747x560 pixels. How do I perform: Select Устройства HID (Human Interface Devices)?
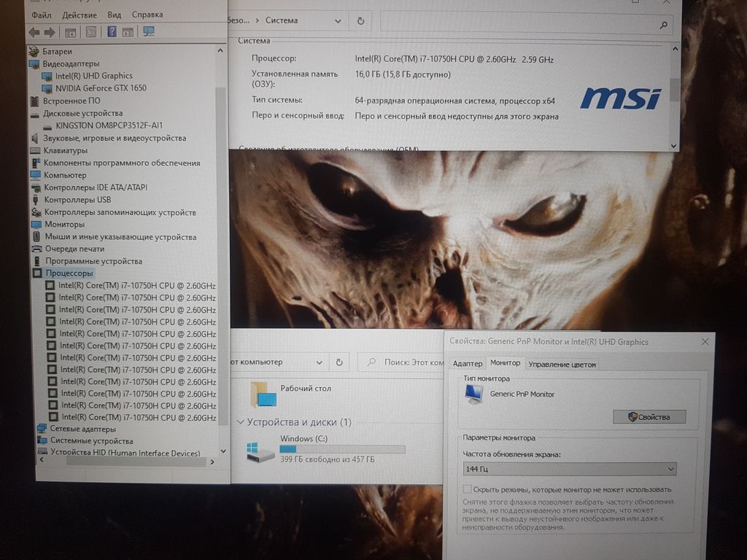point(125,452)
